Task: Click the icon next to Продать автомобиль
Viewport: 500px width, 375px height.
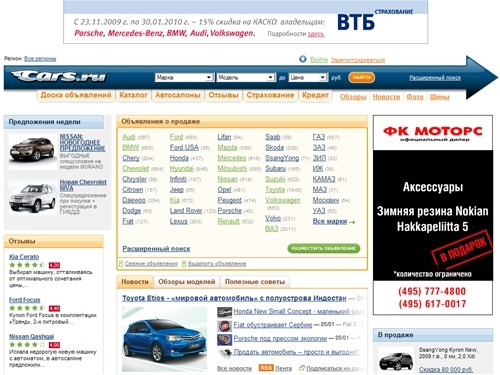Action: (x=225, y=352)
